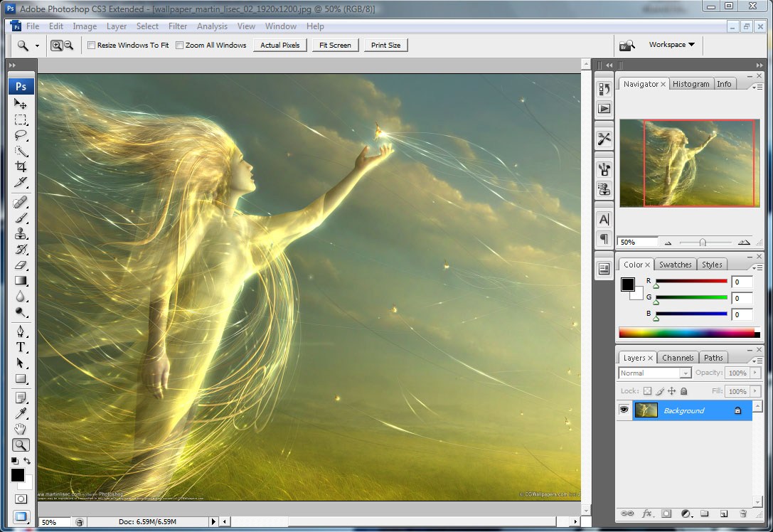Select the Move tool

[x=21, y=103]
